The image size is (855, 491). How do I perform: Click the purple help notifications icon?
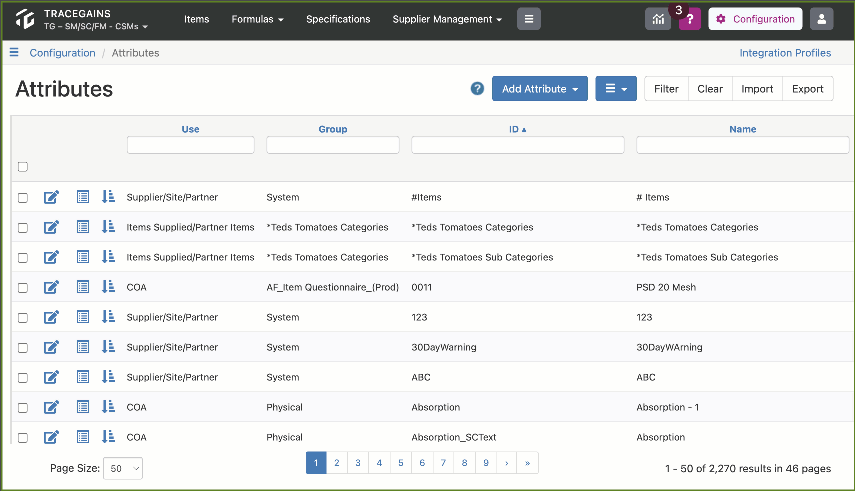pos(690,19)
